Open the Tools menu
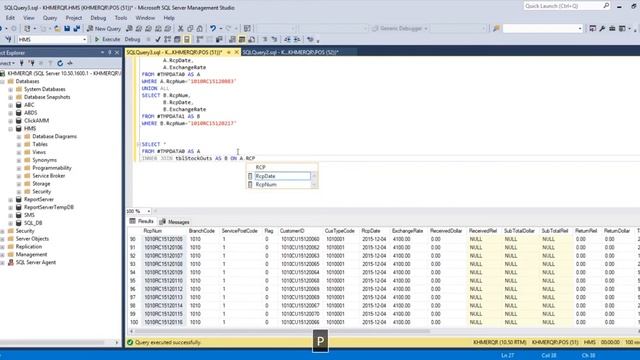Screen dimensions: 640x360 point(121,18)
